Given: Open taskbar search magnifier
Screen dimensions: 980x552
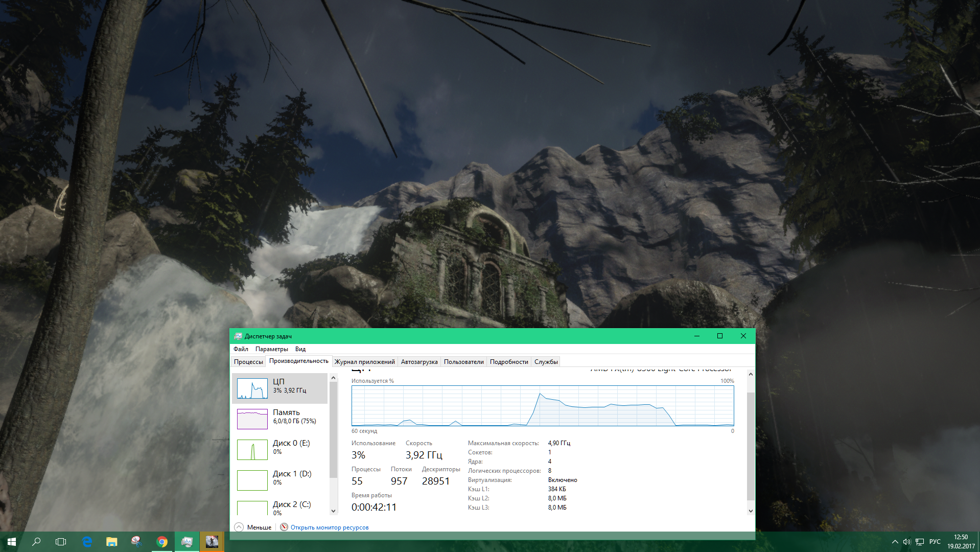Looking at the screenshot, I should 36,542.
